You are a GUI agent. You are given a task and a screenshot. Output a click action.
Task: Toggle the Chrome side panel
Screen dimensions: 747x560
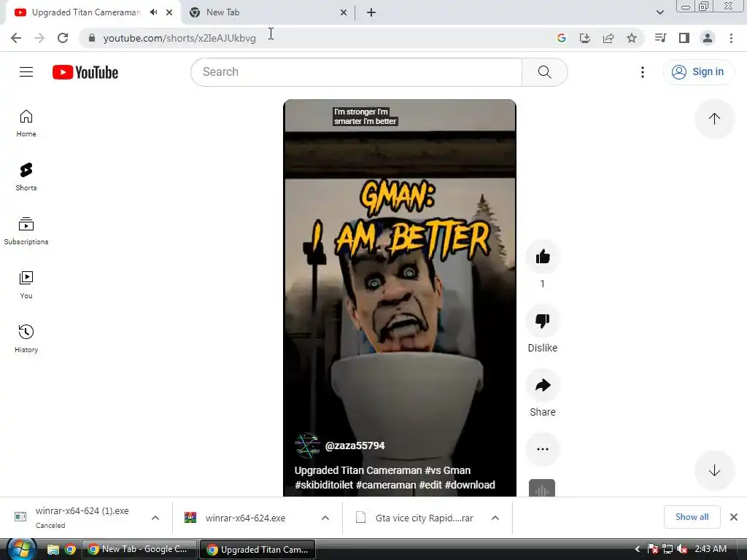[684, 38]
